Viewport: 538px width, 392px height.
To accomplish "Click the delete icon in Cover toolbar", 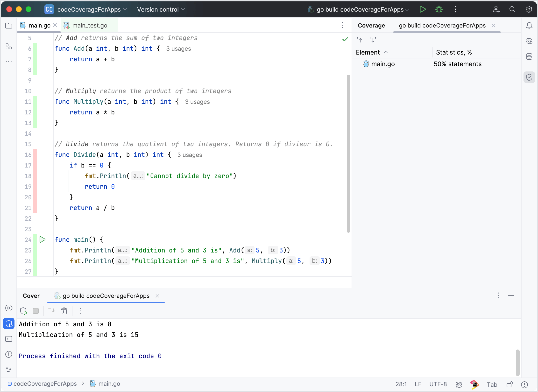I will click(x=64, y=311).
